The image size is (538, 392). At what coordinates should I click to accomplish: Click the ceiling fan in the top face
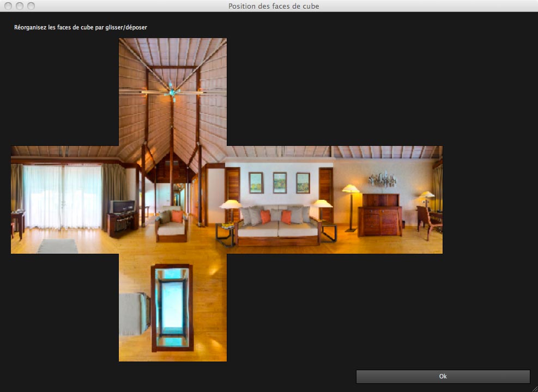[x=173, y=91]
